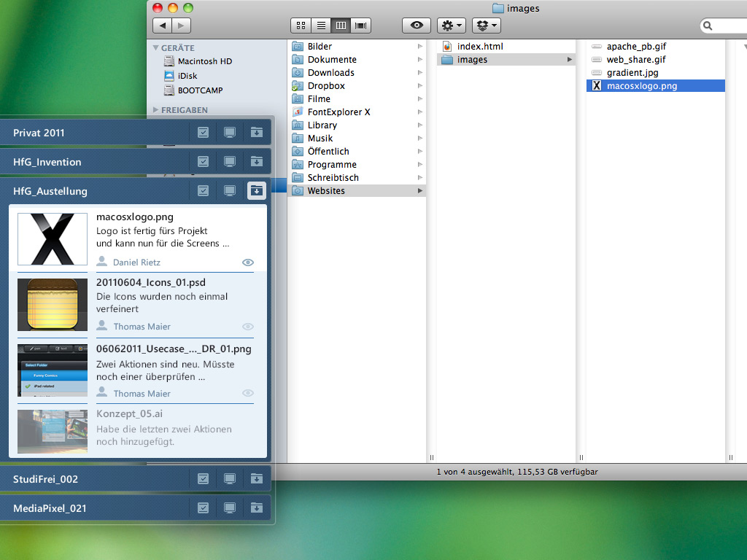Click monitor icon for Privat 2011
The width and height of the screenshot is (747, 560).
pyautogui.click(x=230, y=133)
